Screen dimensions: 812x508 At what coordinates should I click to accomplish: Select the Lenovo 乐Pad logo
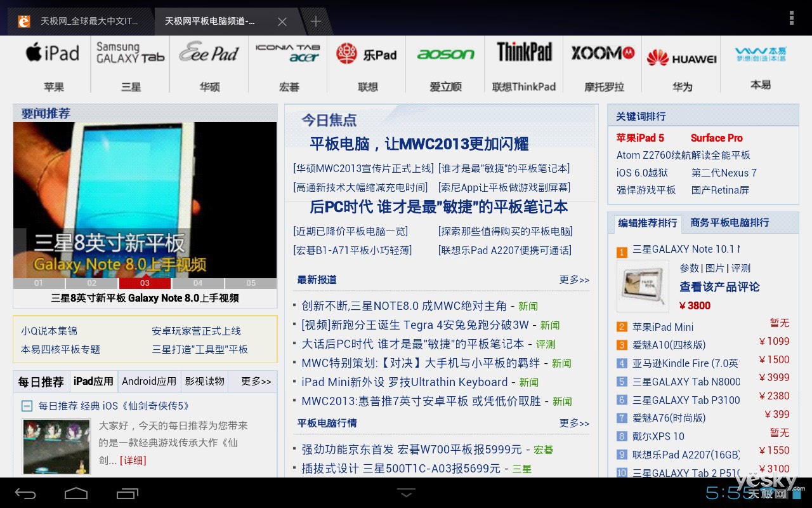tap(366, 54)
